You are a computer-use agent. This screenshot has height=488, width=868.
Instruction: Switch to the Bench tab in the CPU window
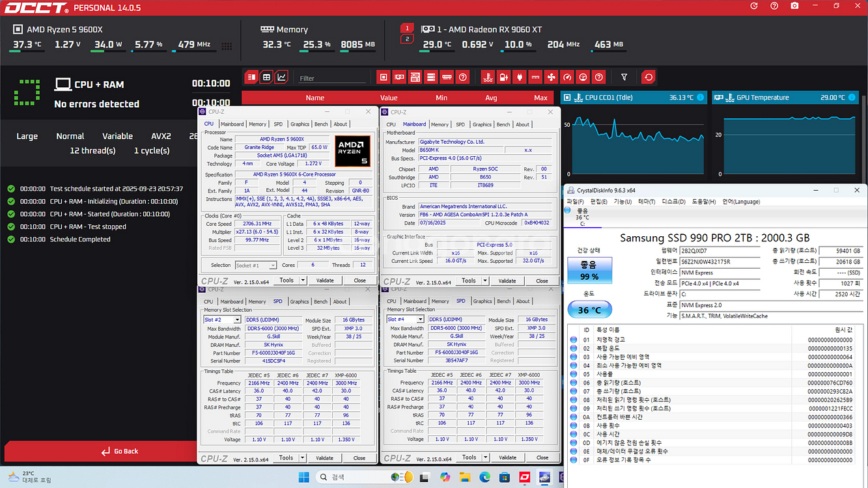(321, 124)
